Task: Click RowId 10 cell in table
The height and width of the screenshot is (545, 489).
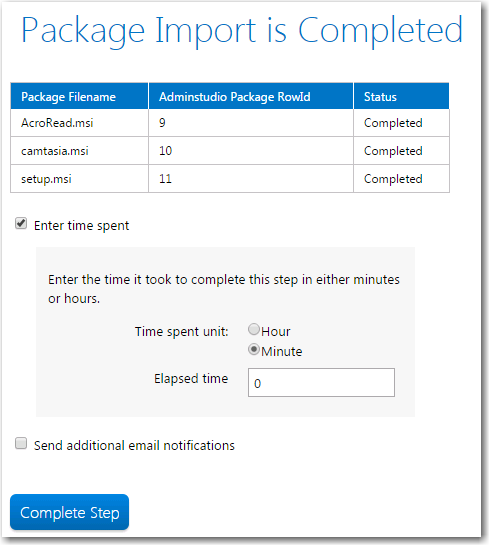Action: click(x=251, y=151)
